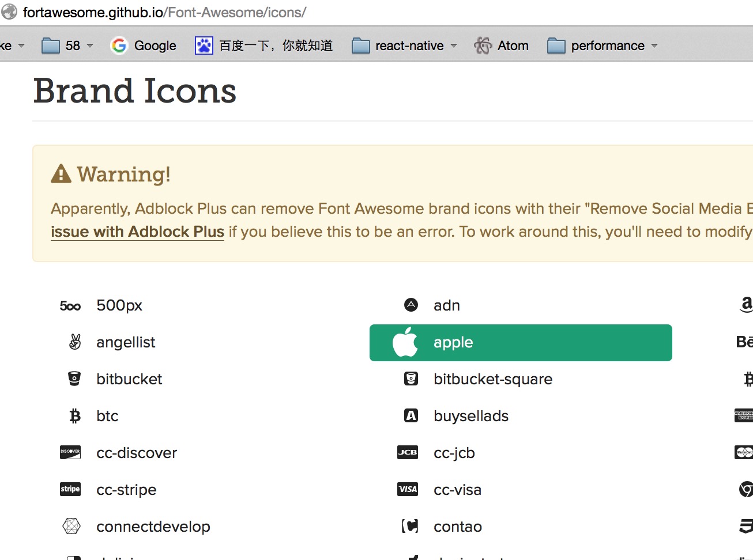Viewport: 753px width, 560px height.
Task: Click the address bar URL
Action: [x=164, y=12]
